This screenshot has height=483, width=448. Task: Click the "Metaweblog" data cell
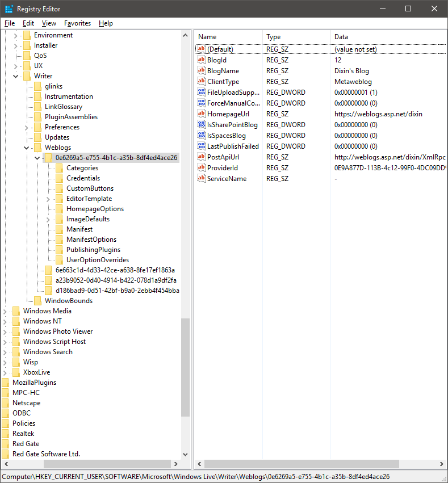(353, 82)
